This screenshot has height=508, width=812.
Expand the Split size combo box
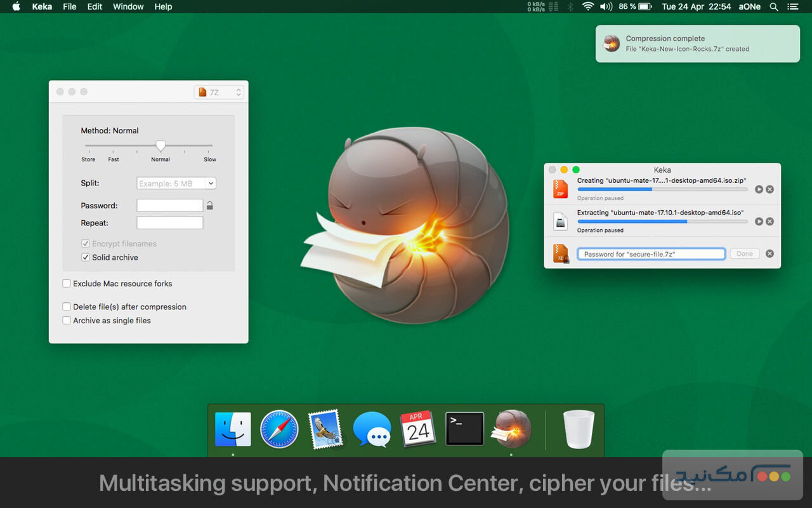[211, 184]
